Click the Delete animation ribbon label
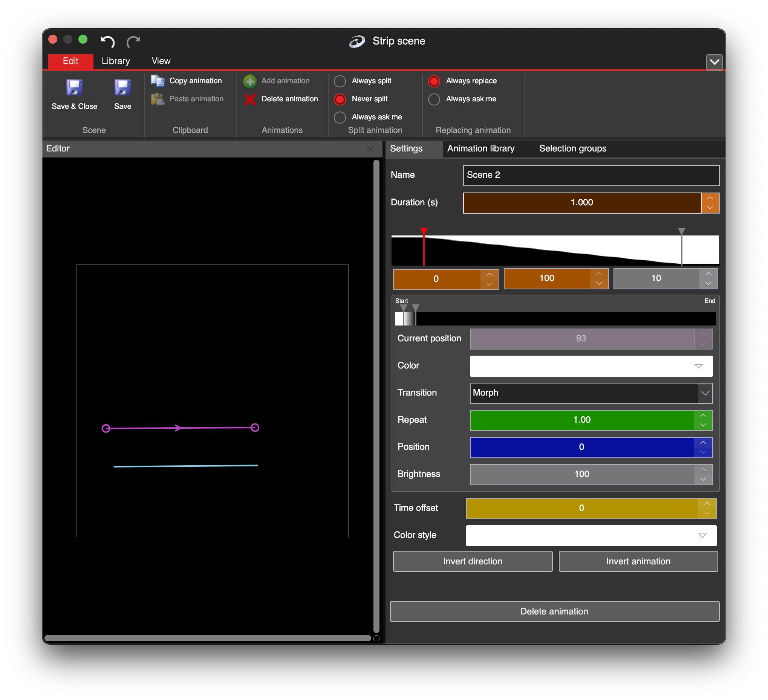768x700 pixels. coord(289,99)
